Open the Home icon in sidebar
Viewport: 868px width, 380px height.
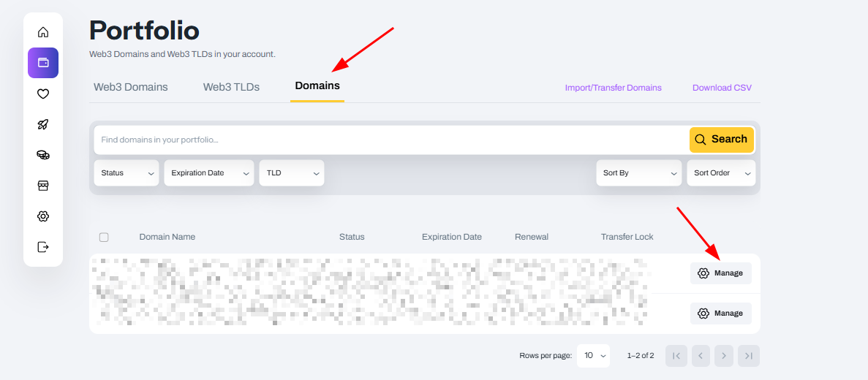pos(43,32)
